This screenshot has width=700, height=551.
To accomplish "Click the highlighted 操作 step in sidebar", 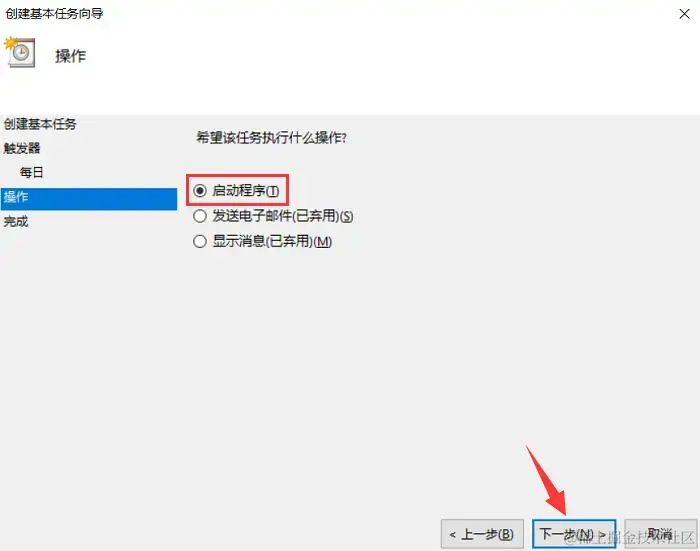I will tap(89, 199).
